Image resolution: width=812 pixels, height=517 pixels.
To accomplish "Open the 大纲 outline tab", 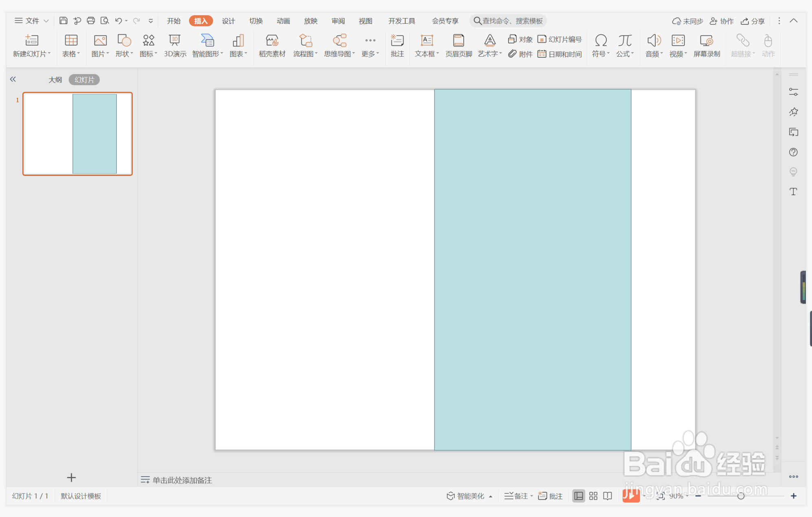I will click(55, 80).
